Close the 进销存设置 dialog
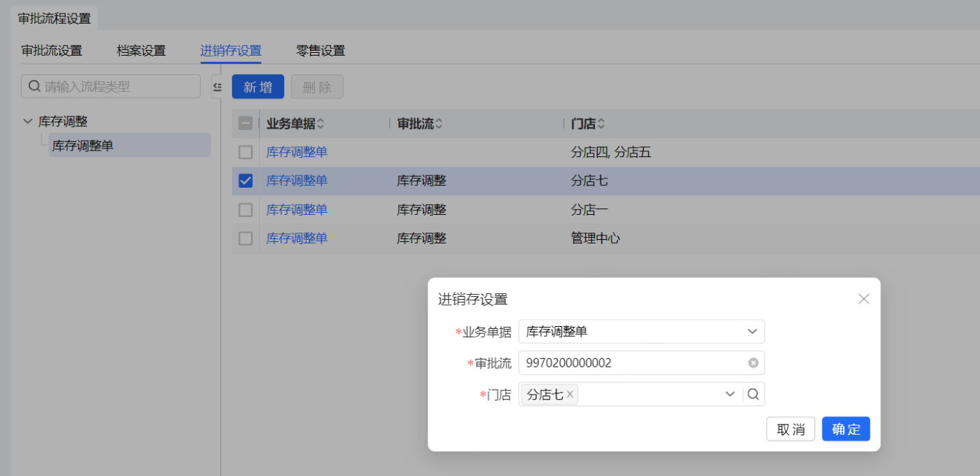Screen dimensions: 980x476 tap(864, 299)
